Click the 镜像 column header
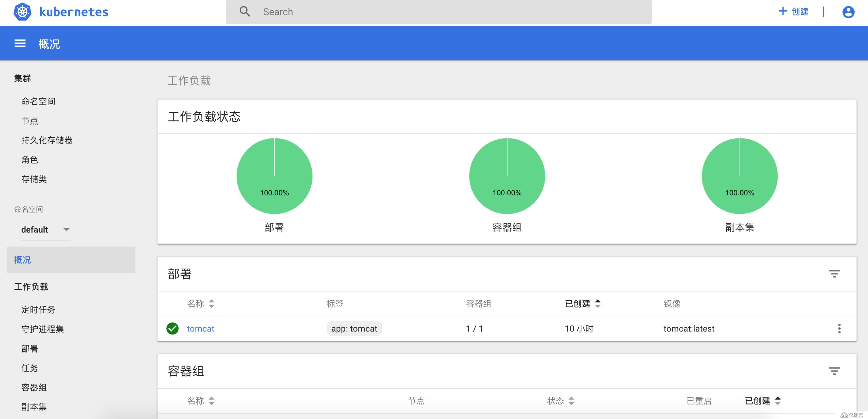The height and width of the screenshot is (419, 868). tap(672, 304)
